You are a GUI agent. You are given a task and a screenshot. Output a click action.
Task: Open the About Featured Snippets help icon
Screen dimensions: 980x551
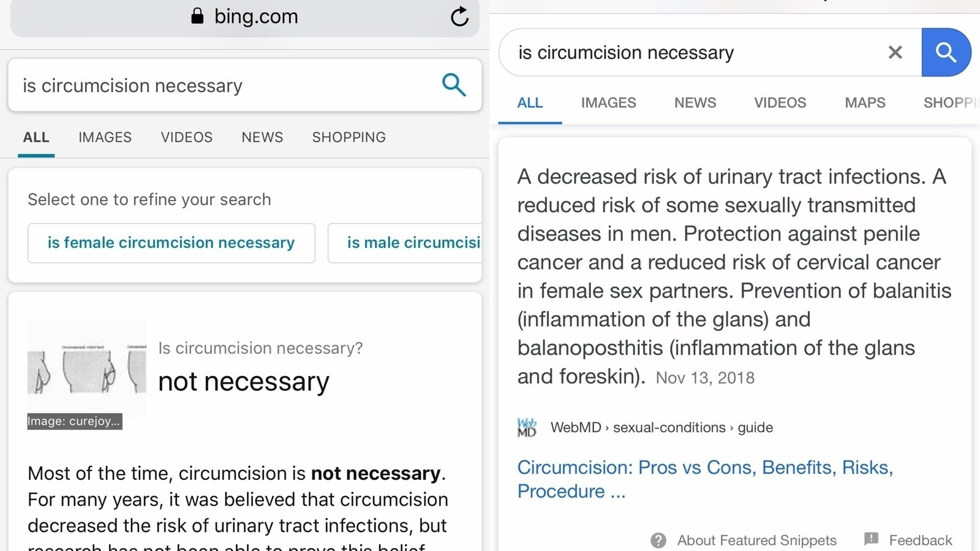tap(658, 540)
